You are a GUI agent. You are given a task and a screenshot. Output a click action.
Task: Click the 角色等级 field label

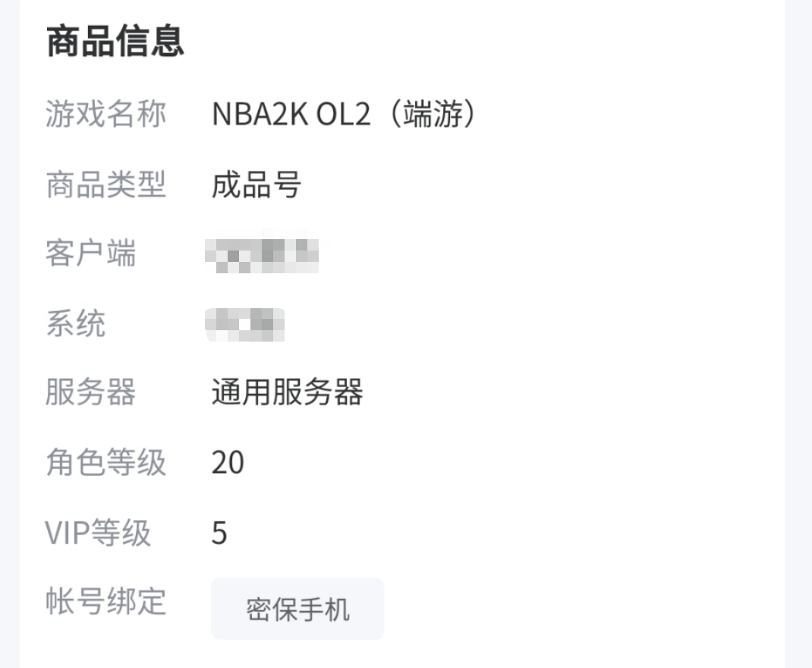pos(105,462)
